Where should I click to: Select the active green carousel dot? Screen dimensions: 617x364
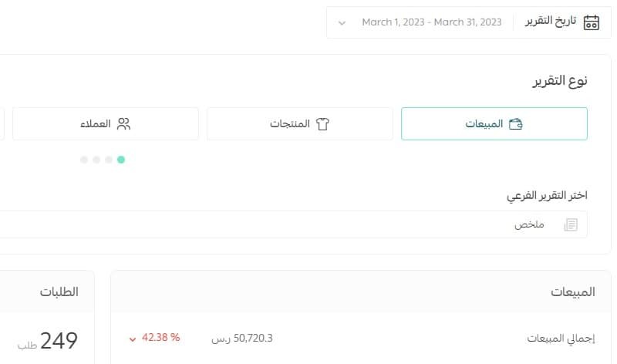coord(121,160)
